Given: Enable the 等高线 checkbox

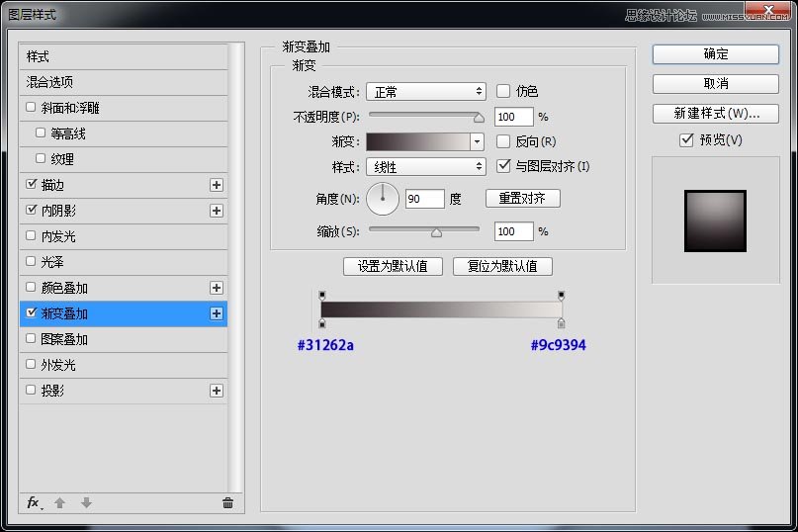Looking at the screenshot, I should [41, 133].
